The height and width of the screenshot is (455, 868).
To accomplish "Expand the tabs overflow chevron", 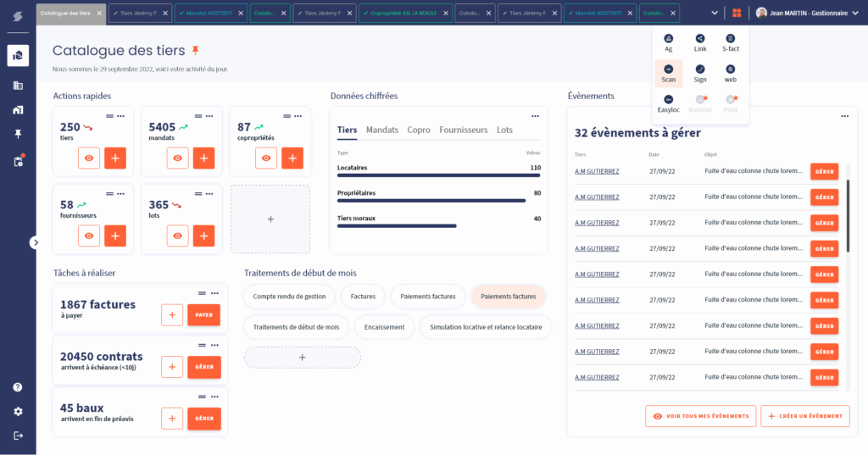I will coord(715,13).
